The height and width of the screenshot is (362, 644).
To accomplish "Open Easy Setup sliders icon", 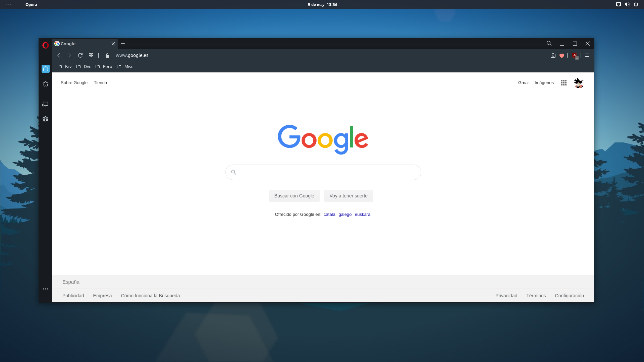I will pyautogui.click(x=587, y=55).
